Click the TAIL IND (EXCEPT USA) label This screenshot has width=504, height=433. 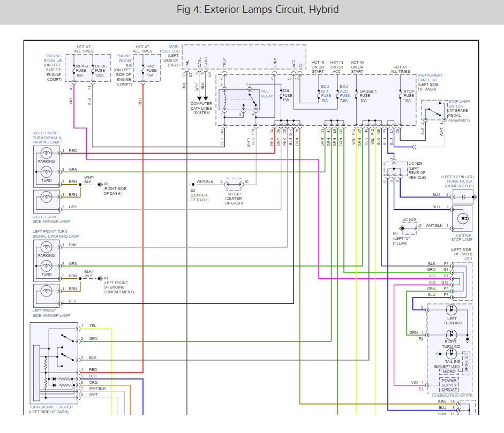pyautogui.click(x=448, y=364)
